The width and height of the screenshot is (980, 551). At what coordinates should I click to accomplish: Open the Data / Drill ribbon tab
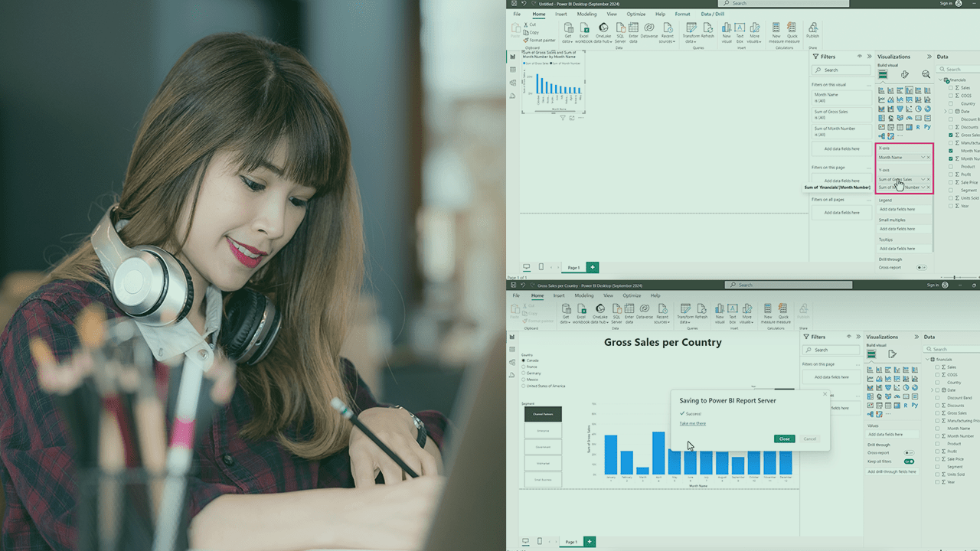pos(712,14)
